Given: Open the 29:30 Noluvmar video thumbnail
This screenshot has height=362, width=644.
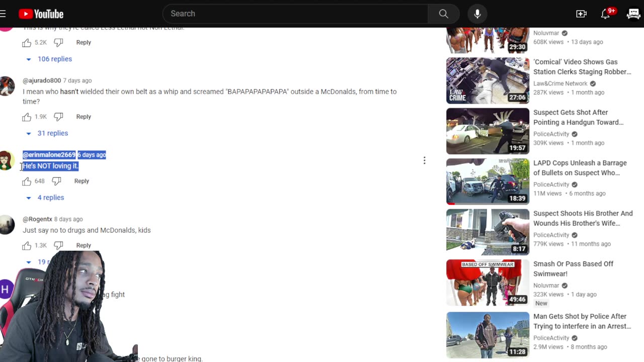Looking at the screenshot, I should [x=488, y=40].
